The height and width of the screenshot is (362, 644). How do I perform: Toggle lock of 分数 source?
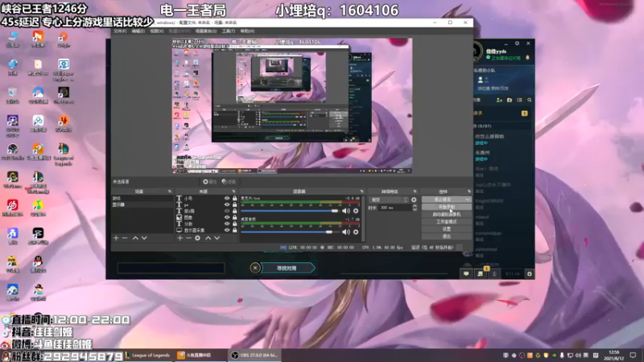click(x=234, y=224)
